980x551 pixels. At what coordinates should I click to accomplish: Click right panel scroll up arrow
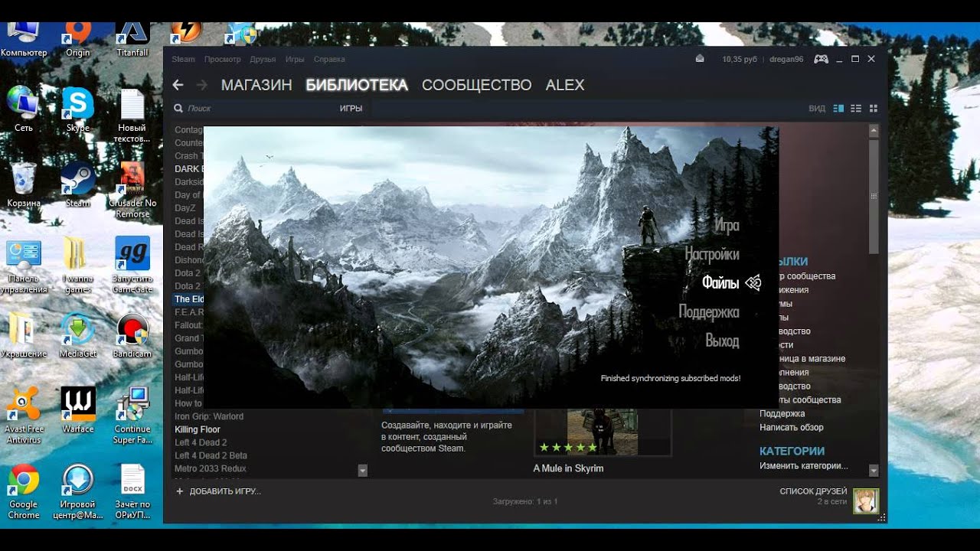(874, 131)
